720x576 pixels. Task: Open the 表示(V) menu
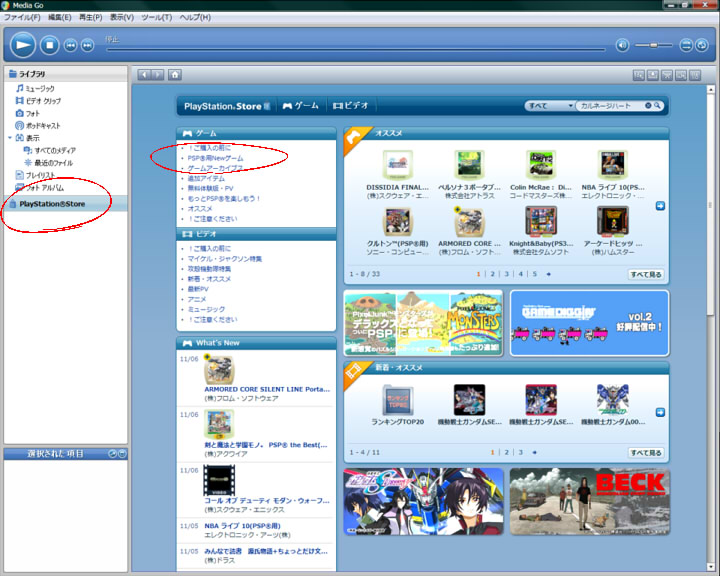pos(122,17)
